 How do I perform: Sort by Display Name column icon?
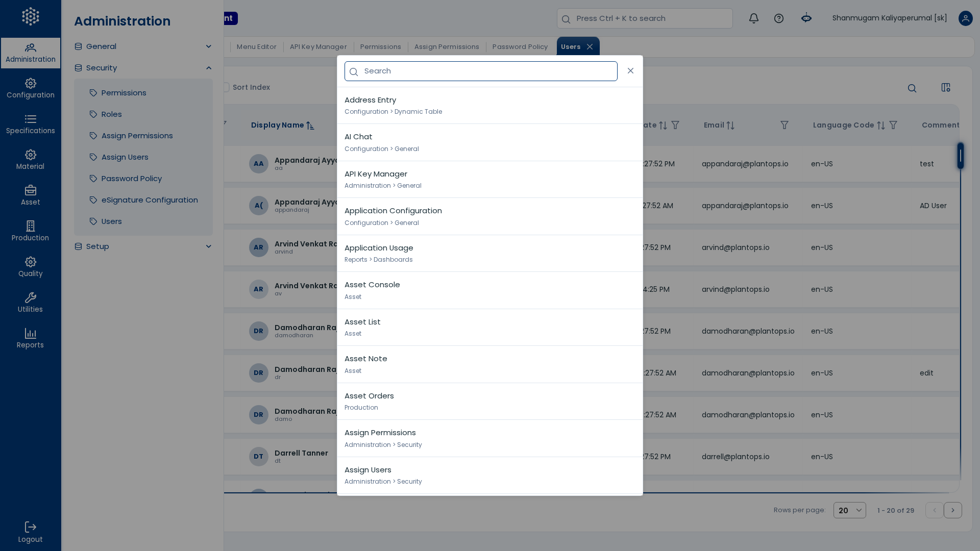pos(310,126)
